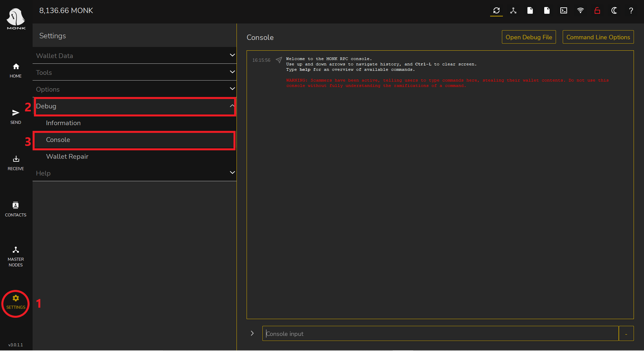Open Master Nodes in the sidebar
The image size is (644, 351).
[x=16, y=257]
